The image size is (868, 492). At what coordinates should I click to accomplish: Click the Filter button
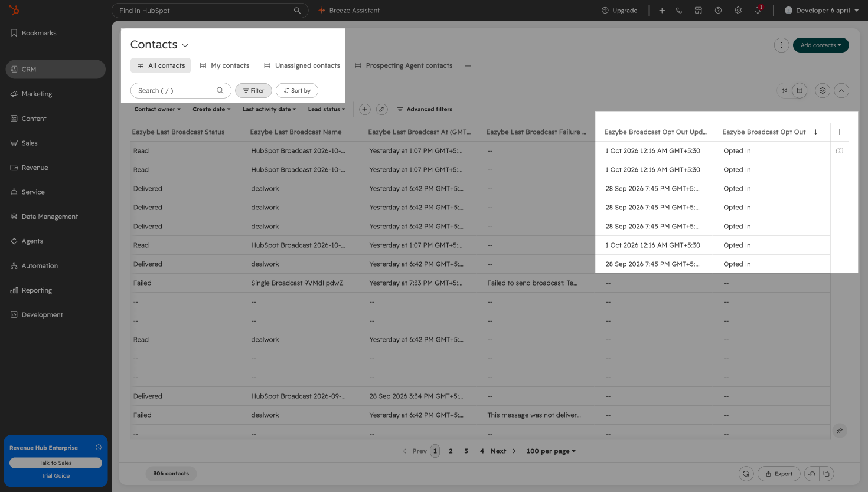(x=253, y=91)
